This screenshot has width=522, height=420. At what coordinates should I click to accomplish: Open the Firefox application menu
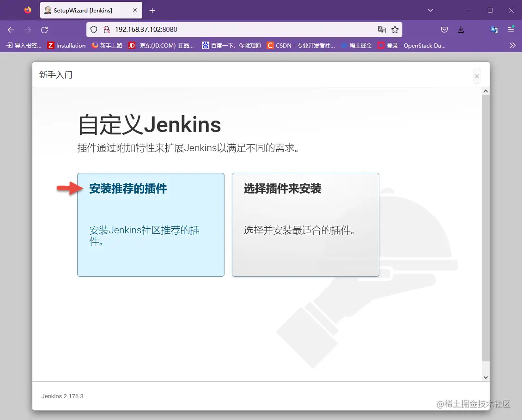[511, 30]
